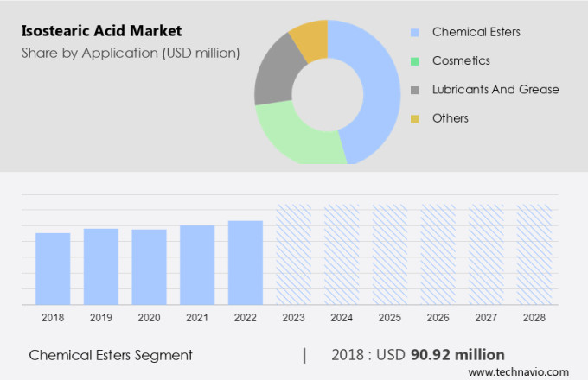Select the green segment of the donut chart
This screenshot has height=380, width=588.
(295, 138)
